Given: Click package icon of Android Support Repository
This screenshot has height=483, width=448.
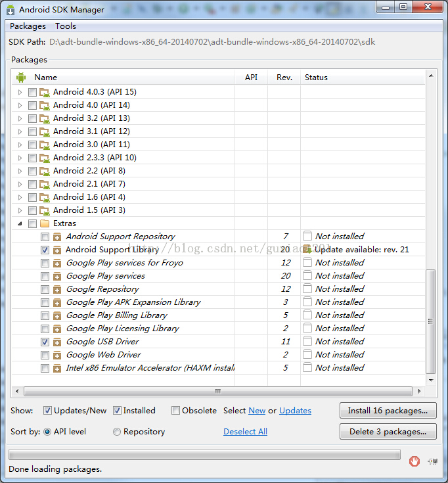Looking at the screenshot, I should [x=57, y=237].
